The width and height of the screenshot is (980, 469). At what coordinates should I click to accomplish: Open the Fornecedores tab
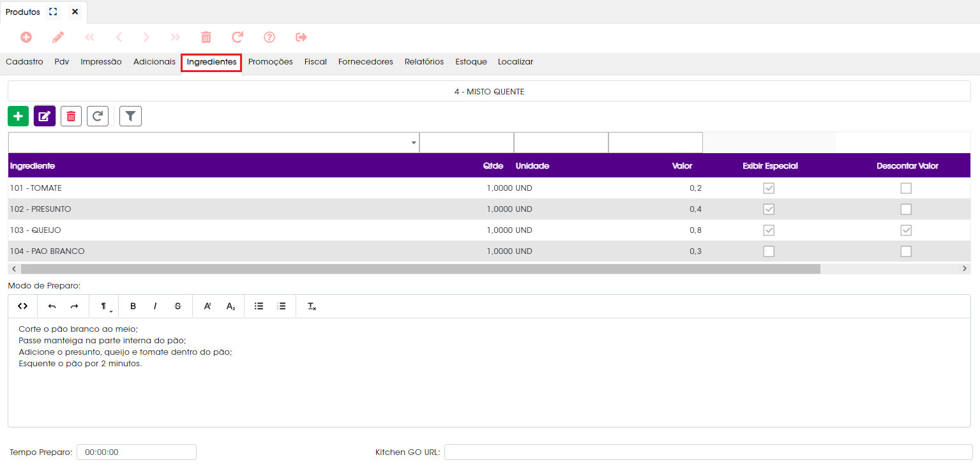click(366, 62)
